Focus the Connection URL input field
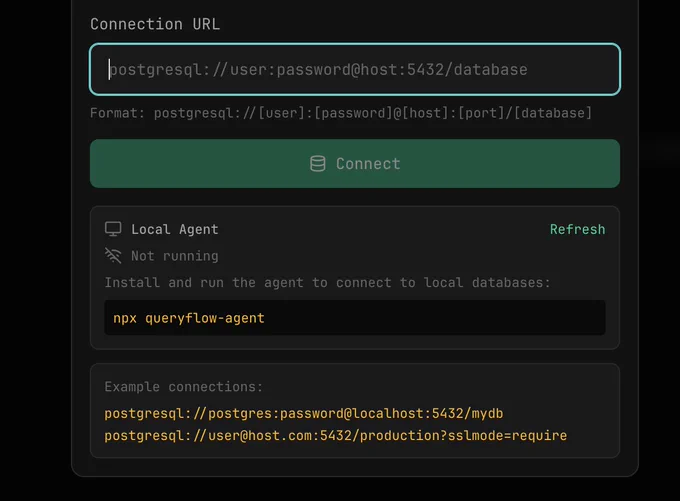Screen dimensions: 680x501 click(x=355, y=69)
